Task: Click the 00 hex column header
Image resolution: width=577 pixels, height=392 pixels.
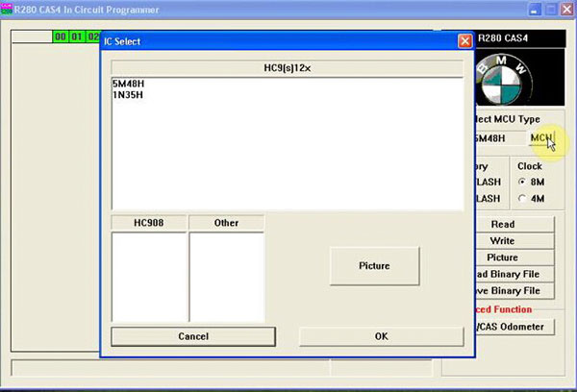Action: pos(61,37)
